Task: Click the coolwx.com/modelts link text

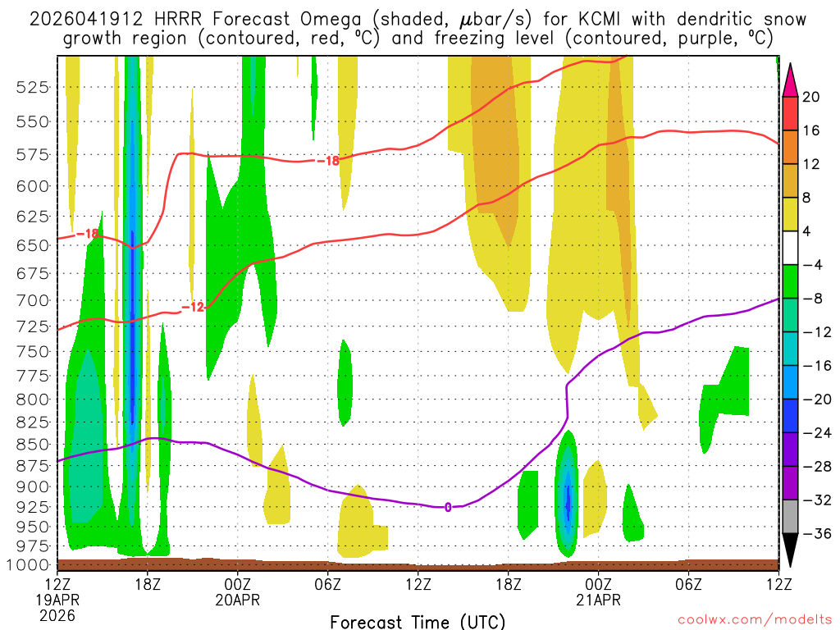Action: 755,620
